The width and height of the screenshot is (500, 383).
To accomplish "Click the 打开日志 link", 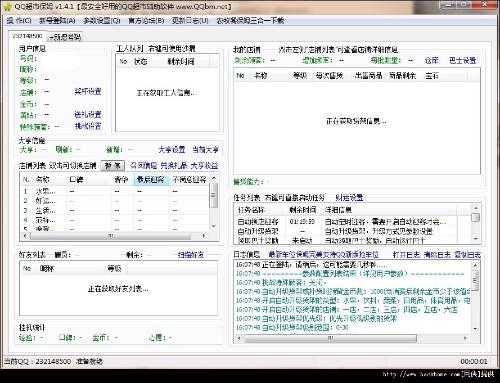I will click(406, 255).
